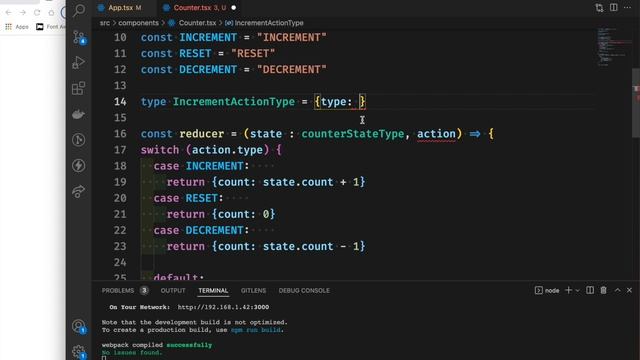Image resolution: width=640 pixels, height=360 pixels.
Task: Open the Extensions view
Action: coord(78,88)
